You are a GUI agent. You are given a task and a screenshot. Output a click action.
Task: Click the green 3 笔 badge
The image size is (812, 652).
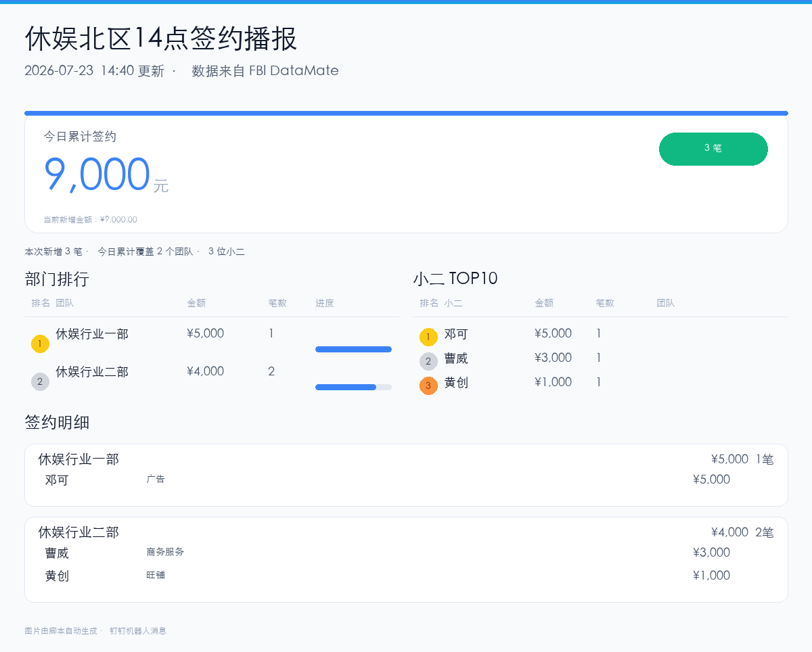(x=713, y=149)
